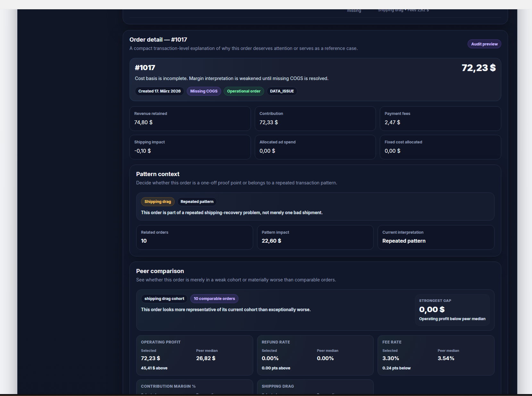Click the orange Shipping drag badge

[x=158, y=202]
